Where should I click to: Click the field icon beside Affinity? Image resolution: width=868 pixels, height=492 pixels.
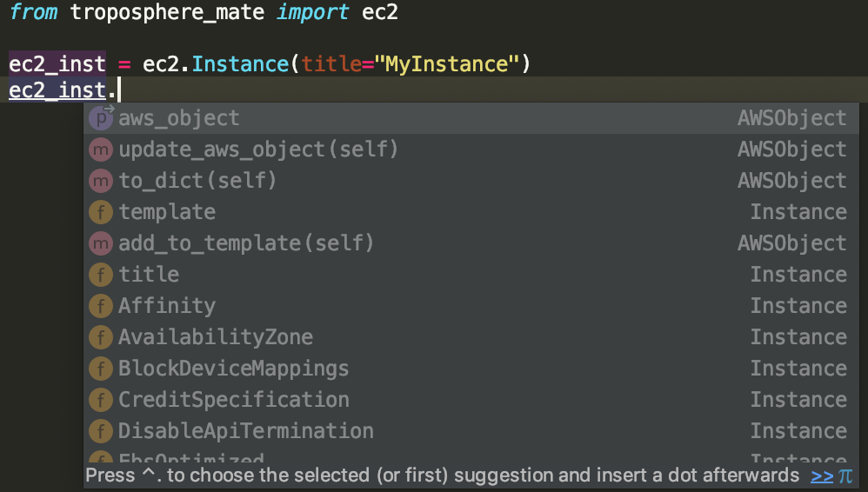coord(102,306)
